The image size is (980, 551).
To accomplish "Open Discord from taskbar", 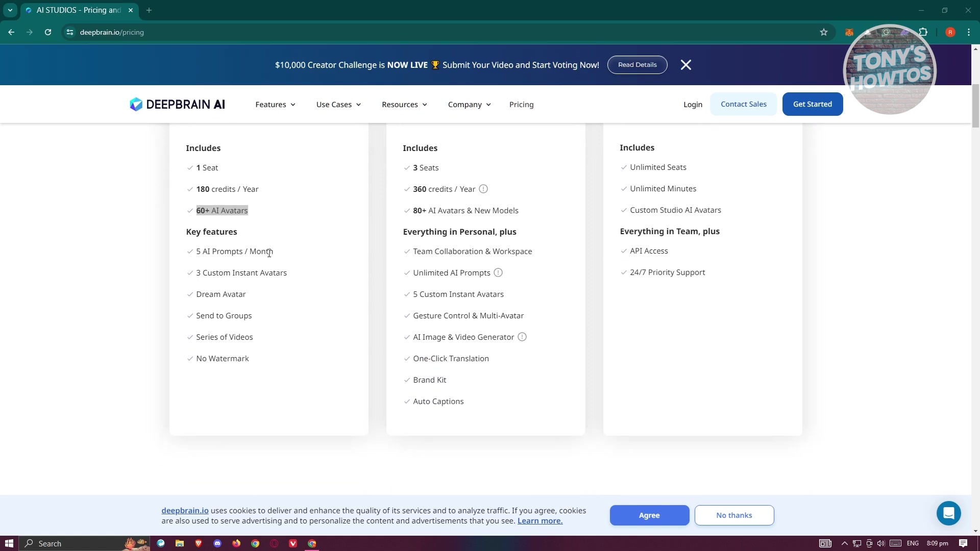I will (x=217, y=543).
